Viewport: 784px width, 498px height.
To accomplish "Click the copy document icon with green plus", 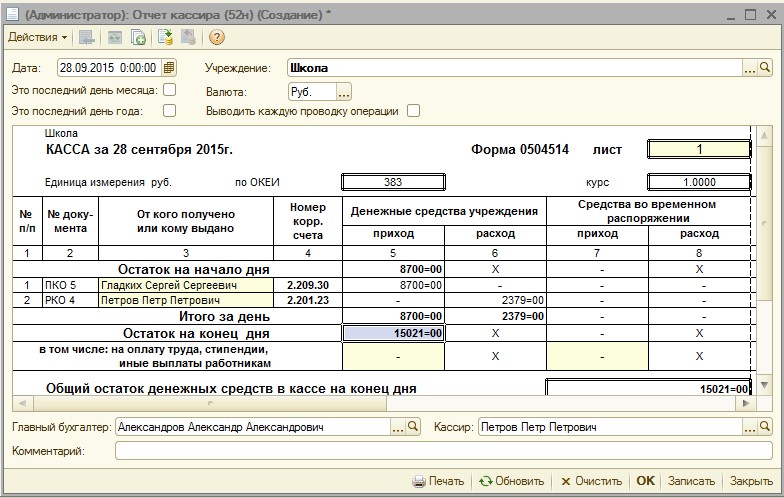I will (139, 37).
